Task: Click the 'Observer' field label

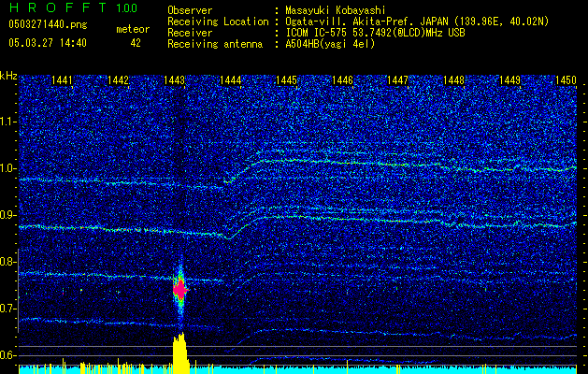Action: click(190, 10)
